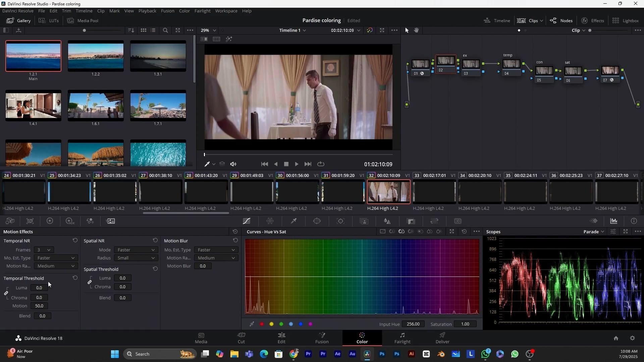
Task: Open the Information palette
Action: point(634,221)
